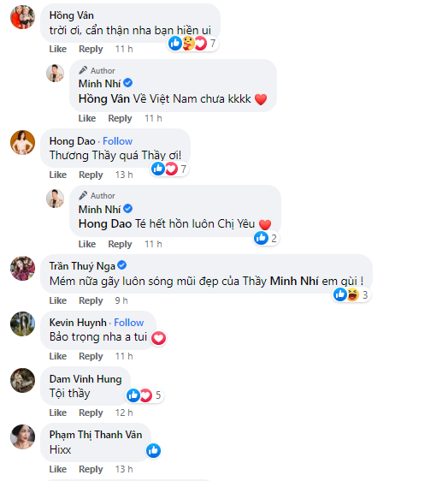This screenshot has width=448, height=481.
Task: Reply to Dam Vinh Hung's comment
Action: point(91,413)
